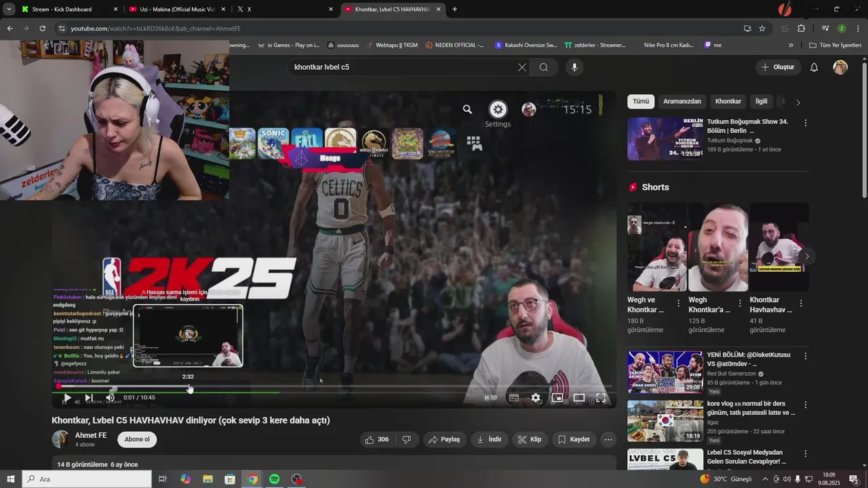
Task: Open Webtapu || TKGM bookmark
Action: [391, 45]
